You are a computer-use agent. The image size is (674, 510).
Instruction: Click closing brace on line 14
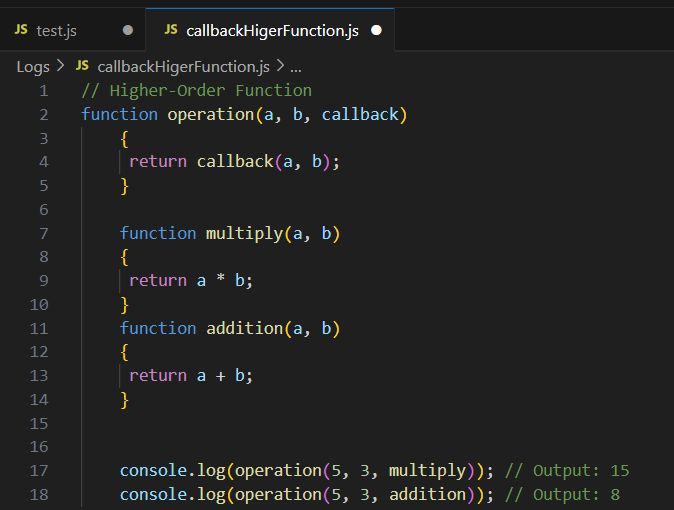125,400
